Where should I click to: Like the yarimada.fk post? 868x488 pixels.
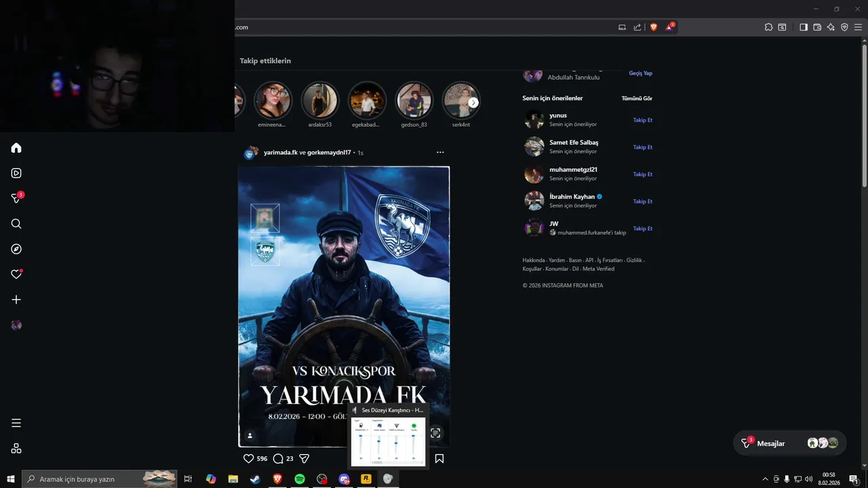point(248,459)
